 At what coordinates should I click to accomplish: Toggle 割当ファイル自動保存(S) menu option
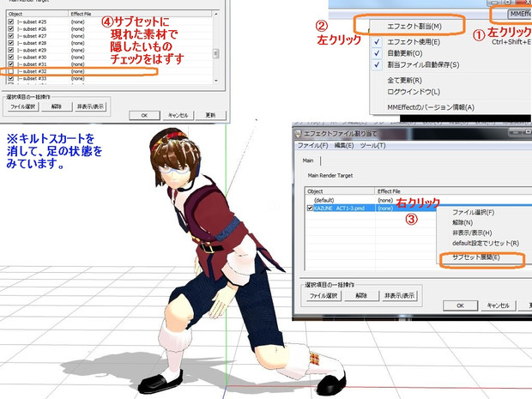423,64
